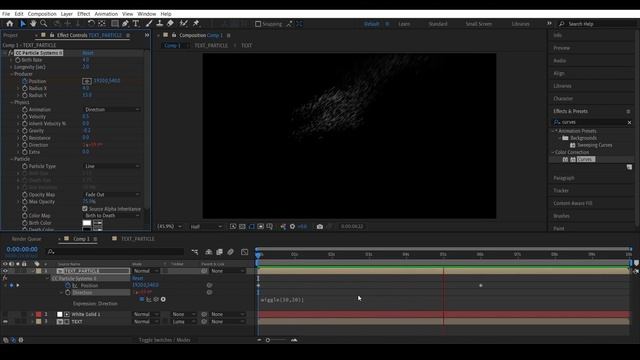
Task: Click the timeline current time 0:00:00:00 field
Action: pyautogui.click(x=22, y=249)
